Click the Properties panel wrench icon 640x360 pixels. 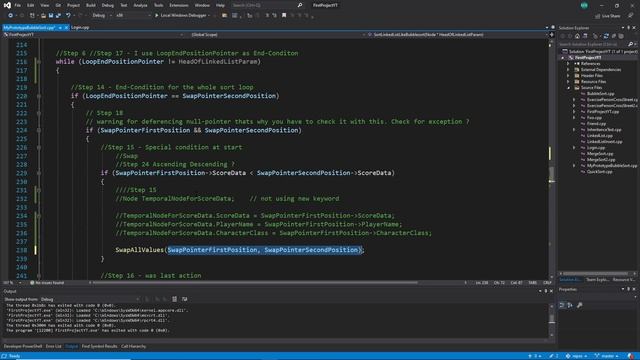click(x=580, y=305)
